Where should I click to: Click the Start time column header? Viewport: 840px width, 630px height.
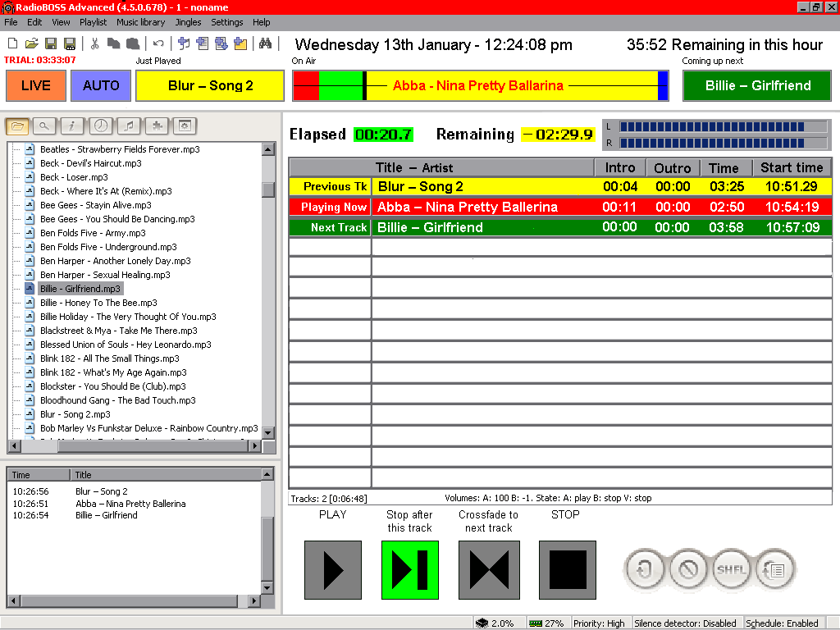(792, 167)
